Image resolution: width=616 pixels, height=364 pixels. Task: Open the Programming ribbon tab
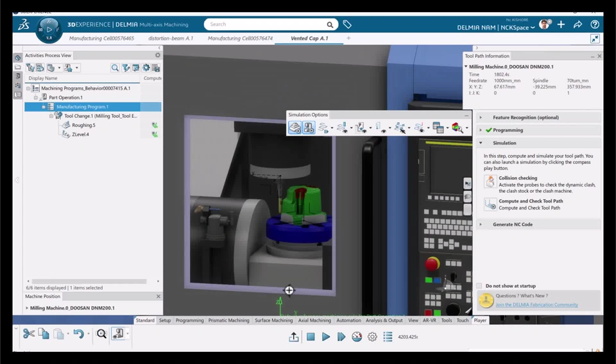pyautogui.click(x=189, y=320)
